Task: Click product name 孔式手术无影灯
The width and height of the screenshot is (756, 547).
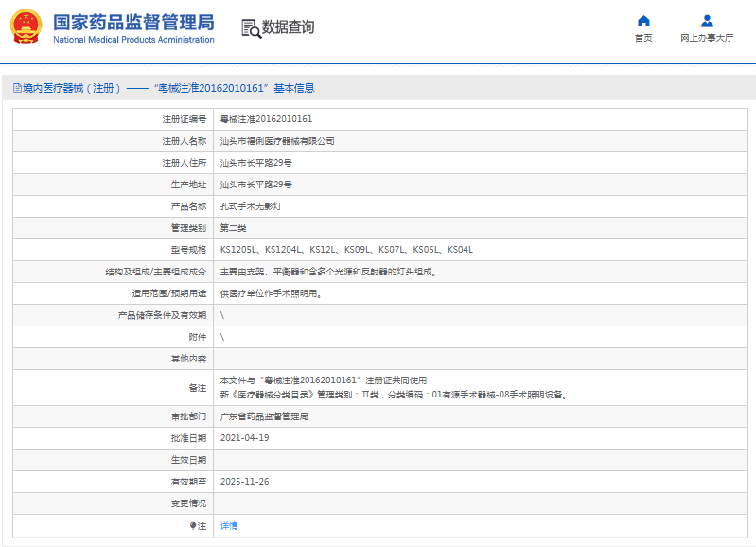Action: (249, 206)
